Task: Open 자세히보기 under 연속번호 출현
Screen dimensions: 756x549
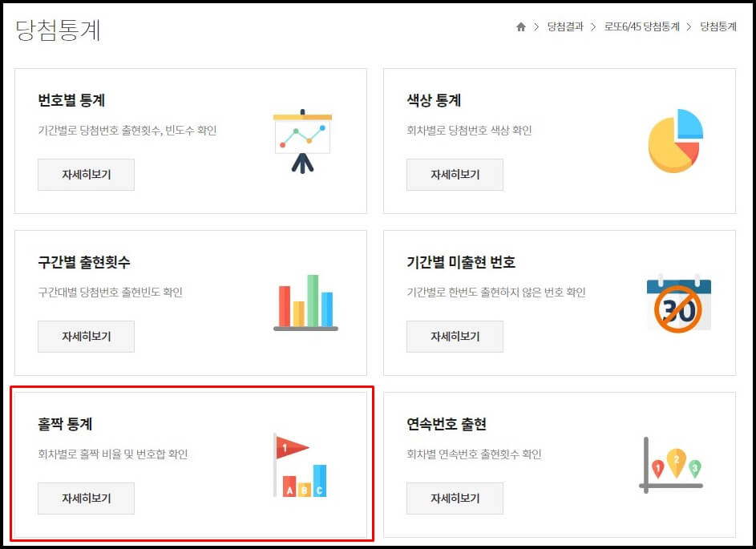Action: click(455, 499)
